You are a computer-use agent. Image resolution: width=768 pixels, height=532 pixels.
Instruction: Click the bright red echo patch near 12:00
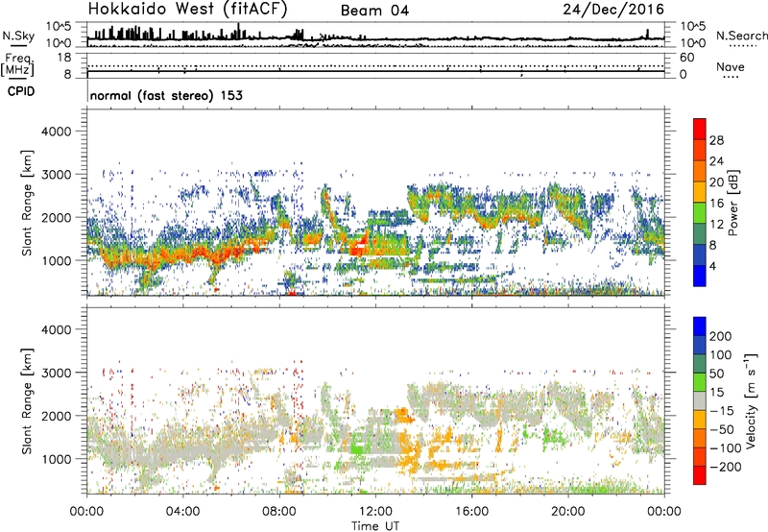click(358, 247)
